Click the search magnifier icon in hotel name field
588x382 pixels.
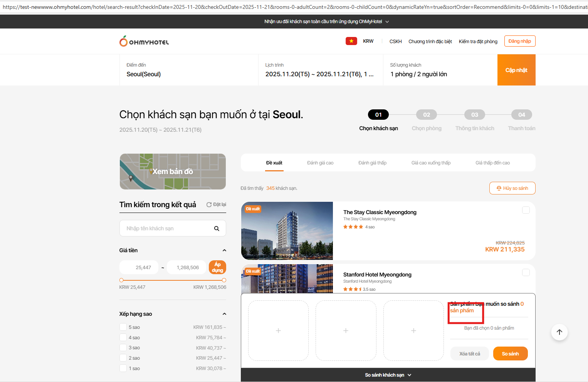click(x=217, y=229)
